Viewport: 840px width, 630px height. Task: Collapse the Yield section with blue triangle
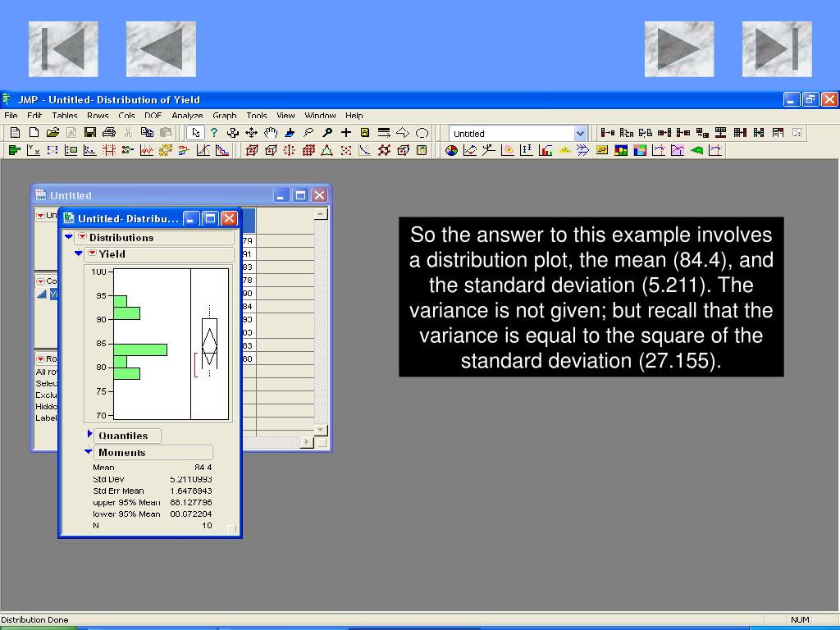pos(79,253)
